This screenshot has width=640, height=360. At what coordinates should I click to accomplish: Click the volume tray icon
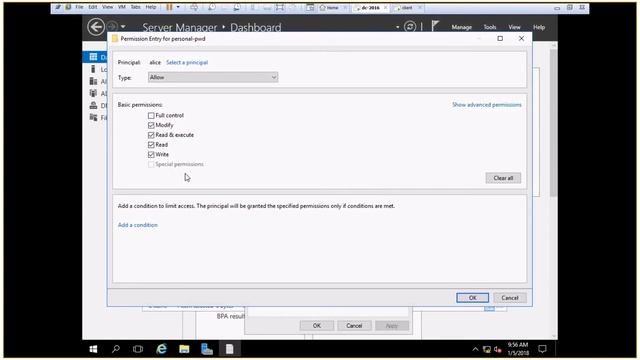click(498, 349)
